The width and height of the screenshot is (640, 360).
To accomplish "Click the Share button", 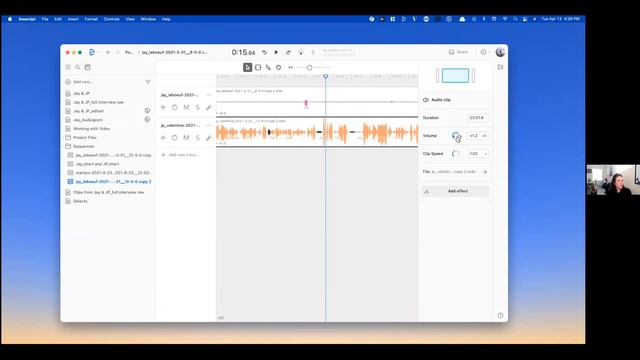I will [x=459, y=52].
